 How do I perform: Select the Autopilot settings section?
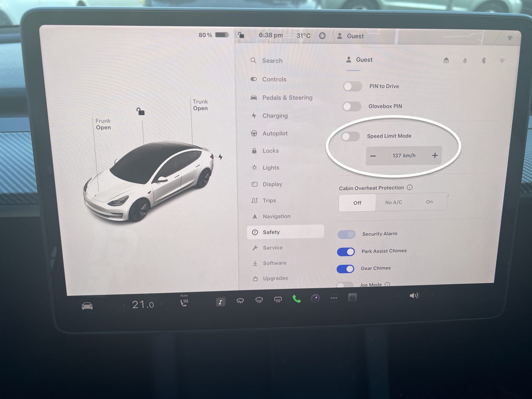click(275, 133)
